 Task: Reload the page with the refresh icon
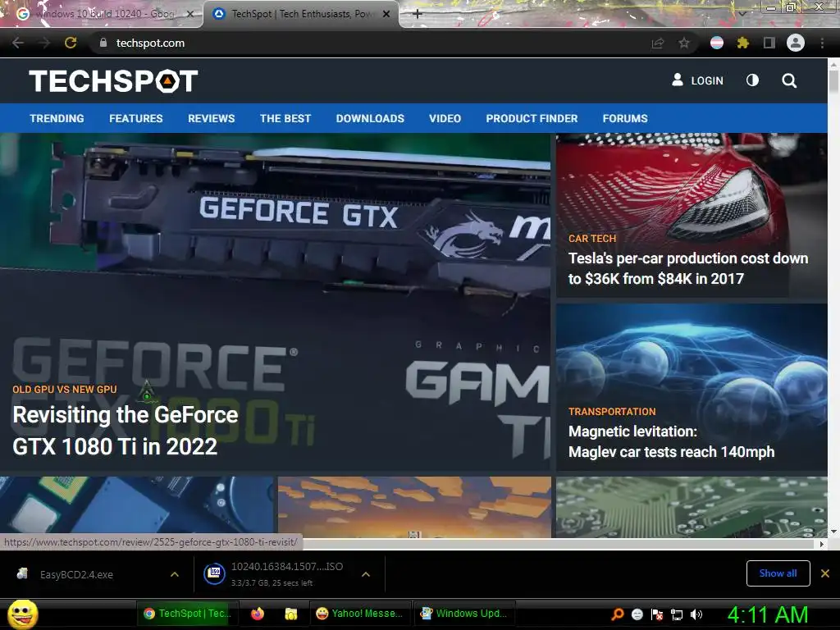pos(71,43)
